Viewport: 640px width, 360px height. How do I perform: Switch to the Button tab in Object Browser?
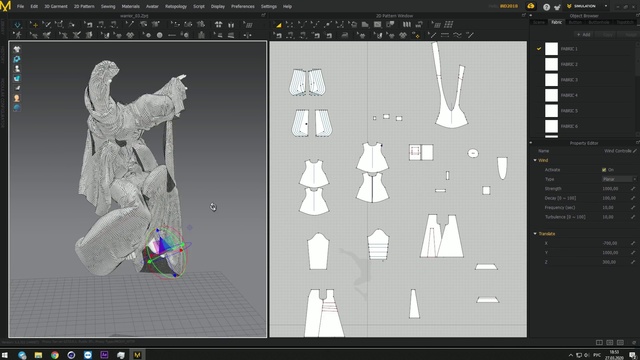[575, 22]
